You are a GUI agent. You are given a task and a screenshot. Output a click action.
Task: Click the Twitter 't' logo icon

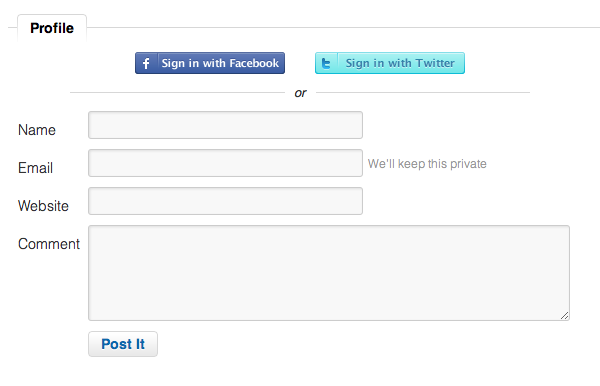pos(326,63)
